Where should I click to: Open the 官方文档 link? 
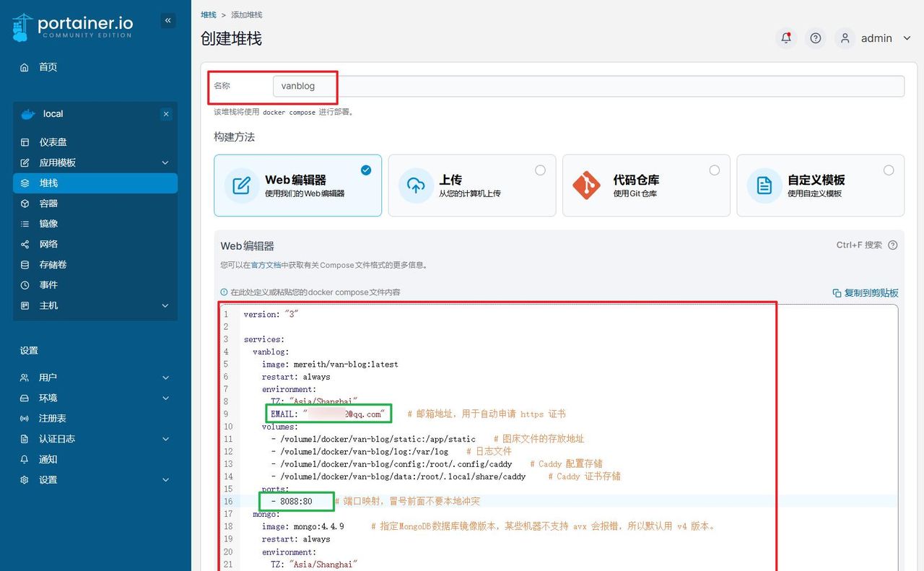pos(266,265)
